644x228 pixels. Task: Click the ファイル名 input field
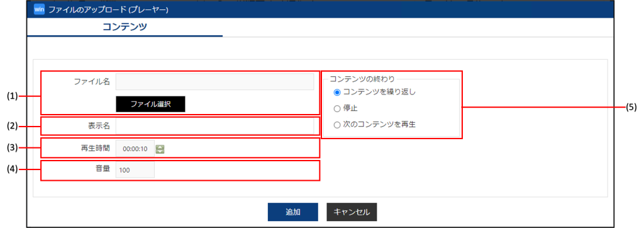point(215,81)
